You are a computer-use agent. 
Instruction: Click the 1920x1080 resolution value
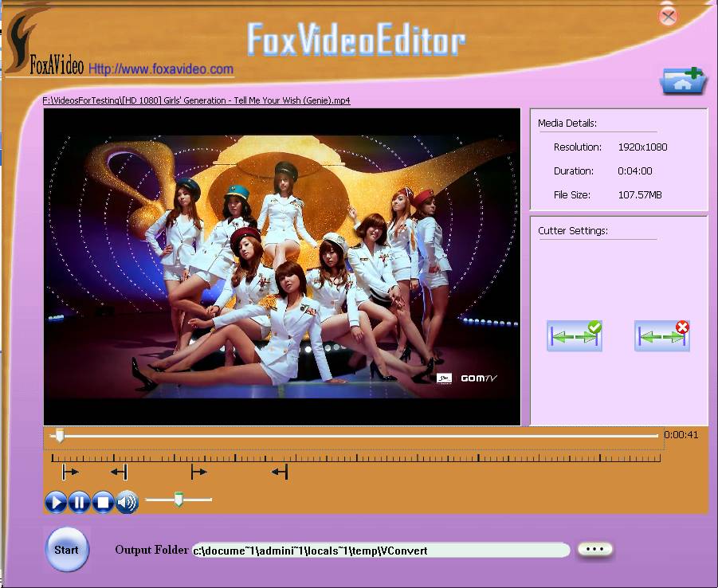[x=642, y=147]
